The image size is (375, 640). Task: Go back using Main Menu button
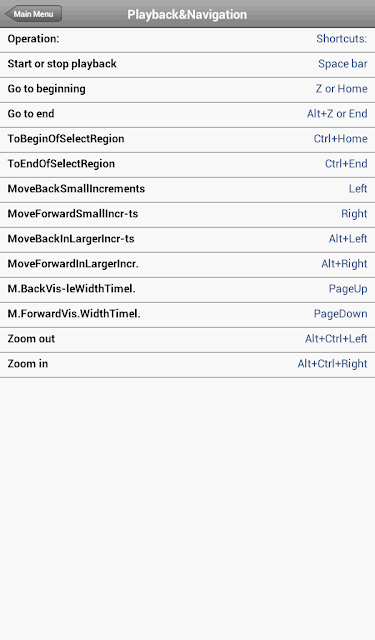pyautogui.click(x=33, y=14)
